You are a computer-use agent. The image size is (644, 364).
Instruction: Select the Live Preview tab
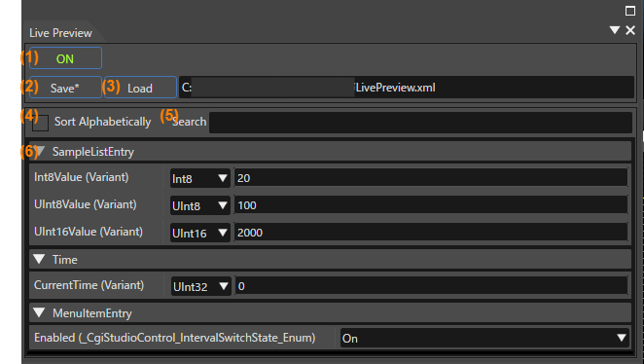point(60,33)
